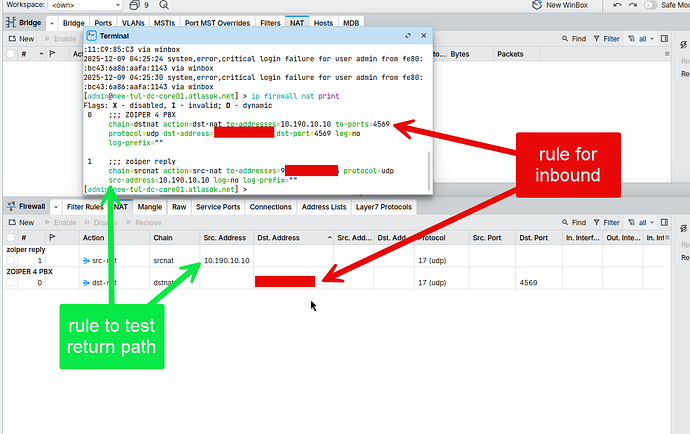Click the select-all checkbox in Firewall table header

(x=11, y=238)
